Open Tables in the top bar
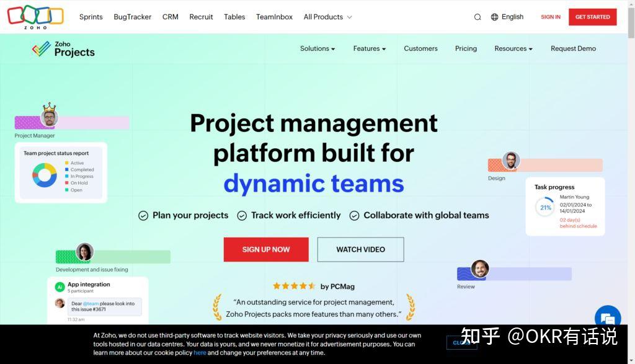635x364 pixels. click(x=234, y=17)
